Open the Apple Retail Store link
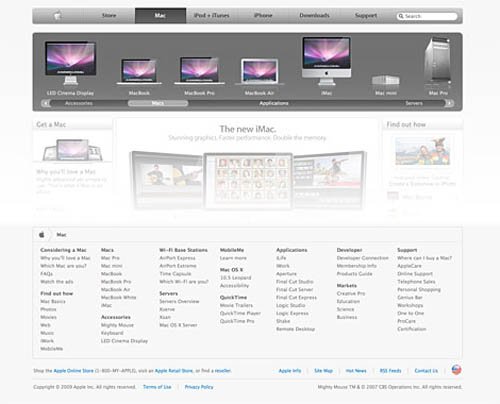Image resolution: width=500 pixels, height=404 pixels. pyautogui.click(x=174, y=371)
